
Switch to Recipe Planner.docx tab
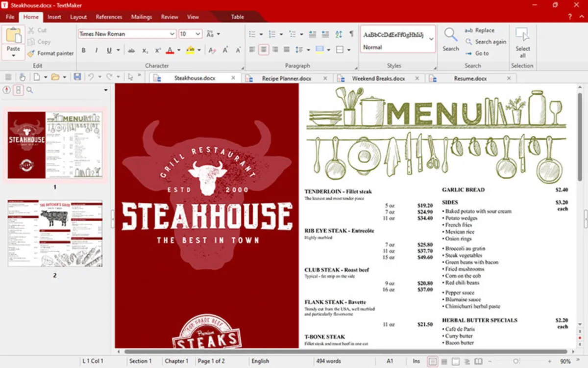point(286,79)
